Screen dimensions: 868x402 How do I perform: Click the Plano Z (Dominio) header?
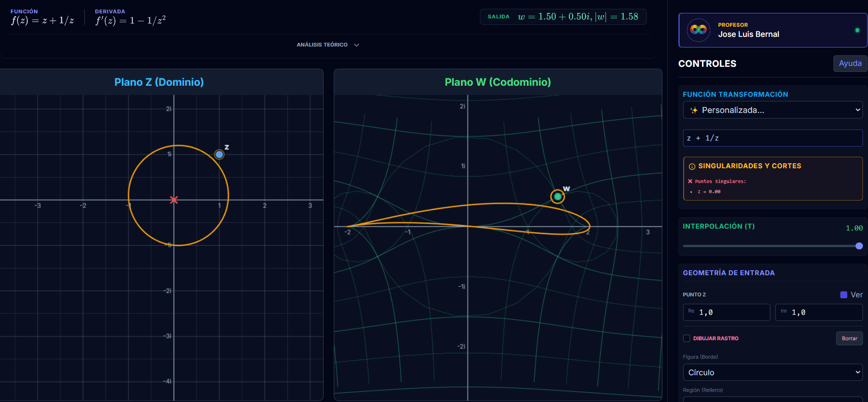[x=159, y=82]
